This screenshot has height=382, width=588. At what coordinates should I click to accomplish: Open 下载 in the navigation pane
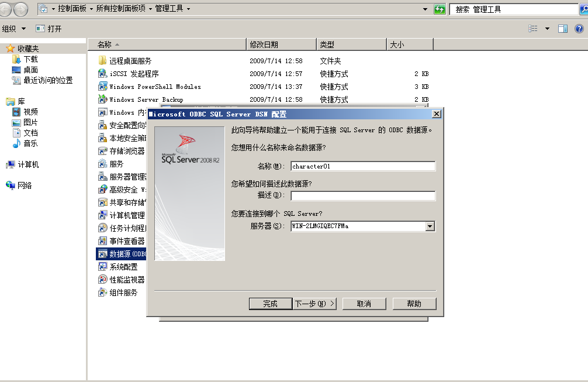(x=31, y=59)
